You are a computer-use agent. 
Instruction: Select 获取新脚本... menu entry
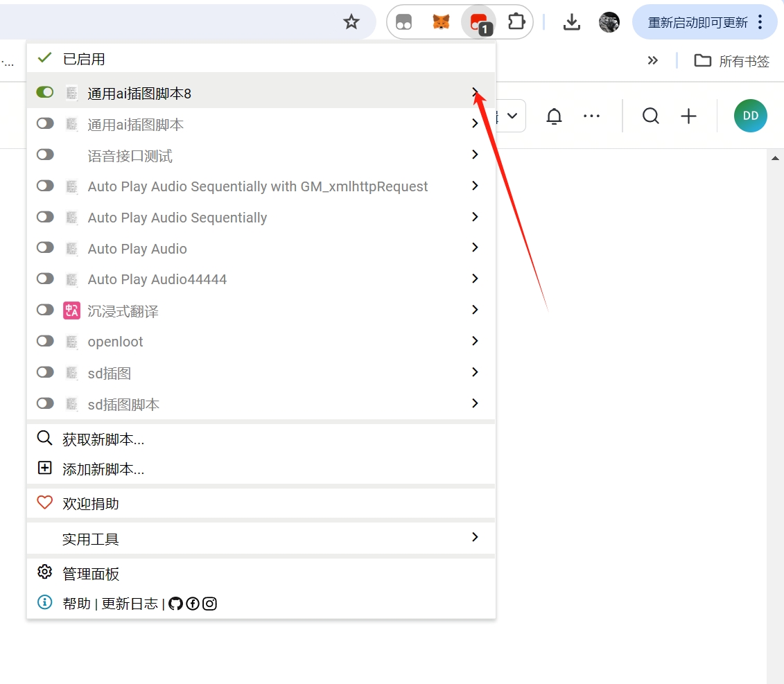[103, 439]
